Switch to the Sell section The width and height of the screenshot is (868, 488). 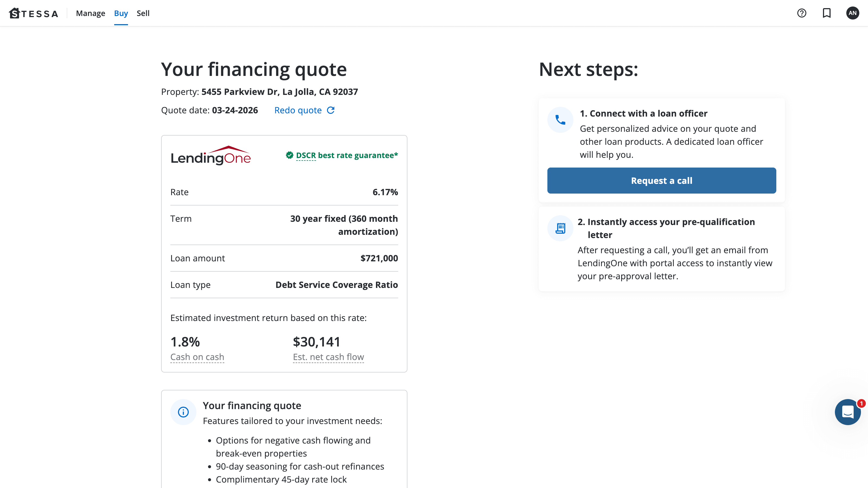click(x=143, y=13)
